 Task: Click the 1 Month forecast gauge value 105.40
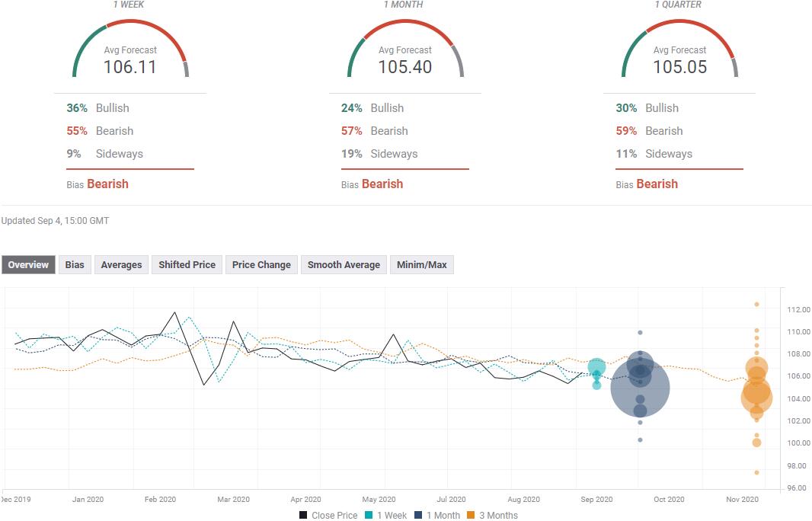(405, 67)
